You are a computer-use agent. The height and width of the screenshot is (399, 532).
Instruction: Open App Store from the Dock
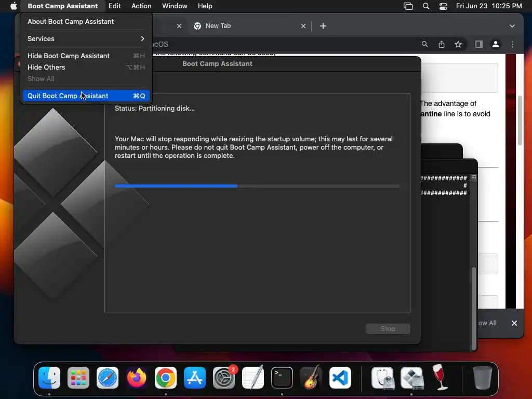(195, 378)
